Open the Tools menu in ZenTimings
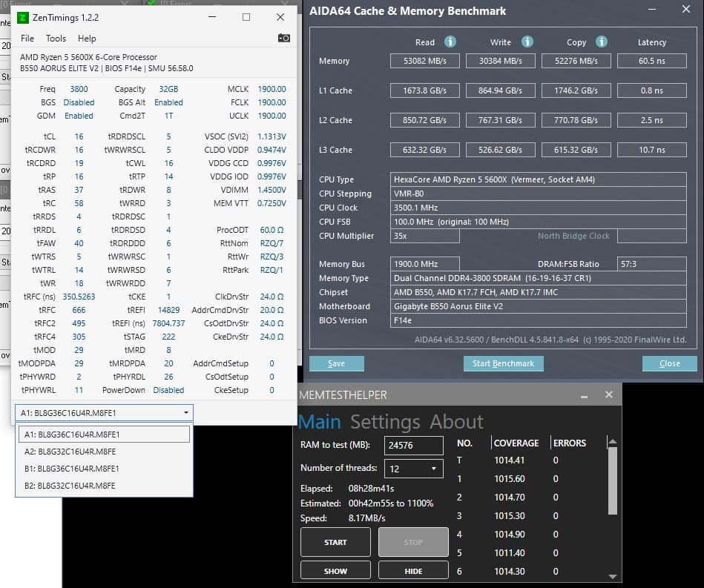This screenshot has height=588, width=704. [56, 39]
